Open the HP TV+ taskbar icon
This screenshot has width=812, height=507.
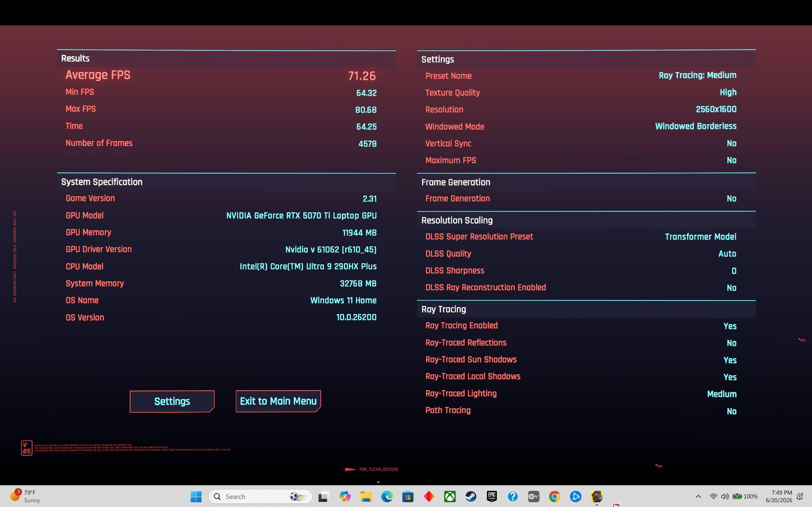534,496
